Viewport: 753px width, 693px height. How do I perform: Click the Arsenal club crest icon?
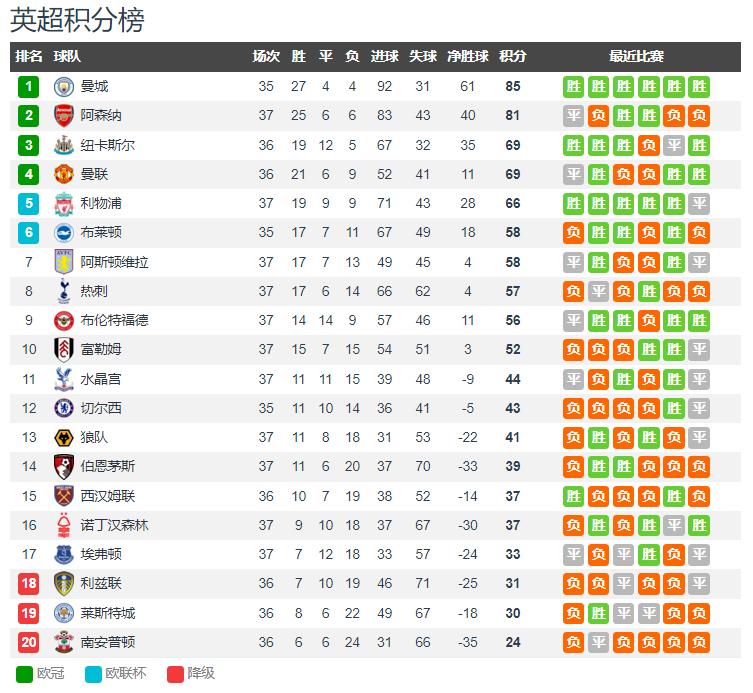[63, 116]
